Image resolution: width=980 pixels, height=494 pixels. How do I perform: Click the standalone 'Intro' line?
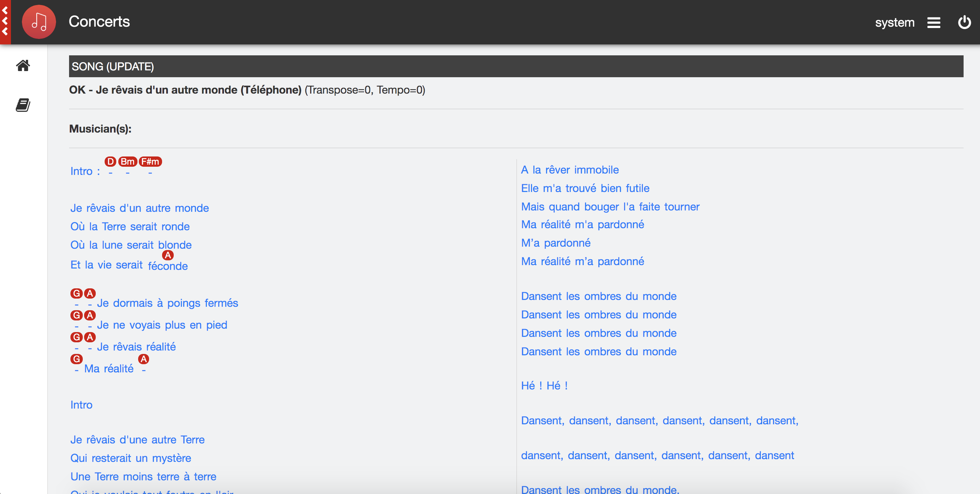[81, 405]
